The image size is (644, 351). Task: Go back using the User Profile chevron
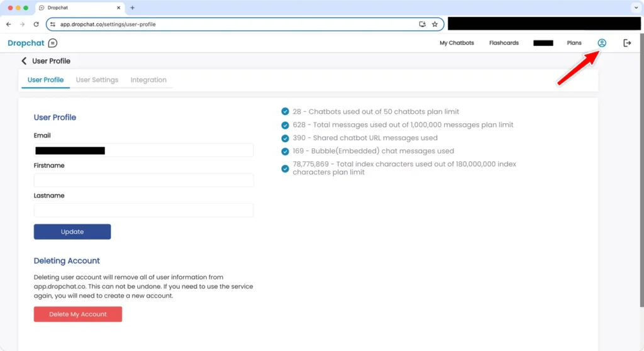pyautogui.click(x=24, y=61)
